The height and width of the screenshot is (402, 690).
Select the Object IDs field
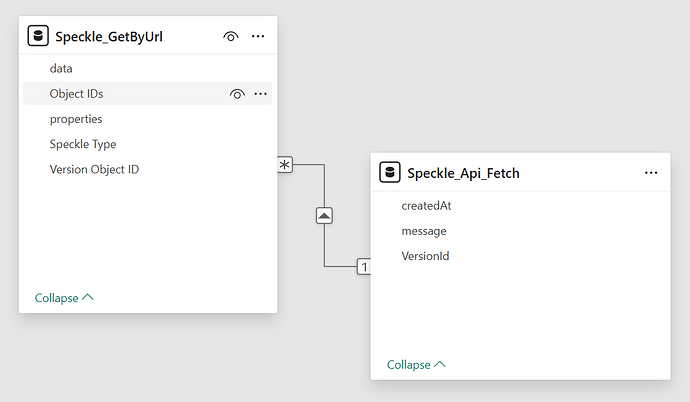[147, 93]
